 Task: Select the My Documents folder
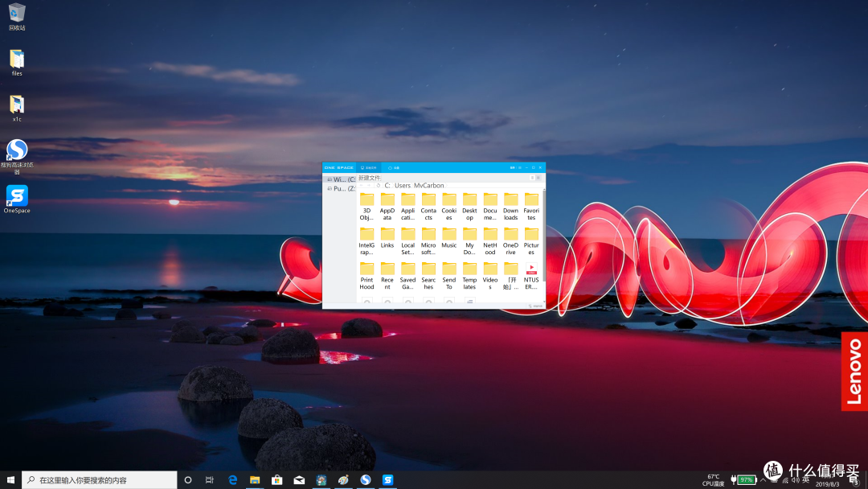(469, 241)
